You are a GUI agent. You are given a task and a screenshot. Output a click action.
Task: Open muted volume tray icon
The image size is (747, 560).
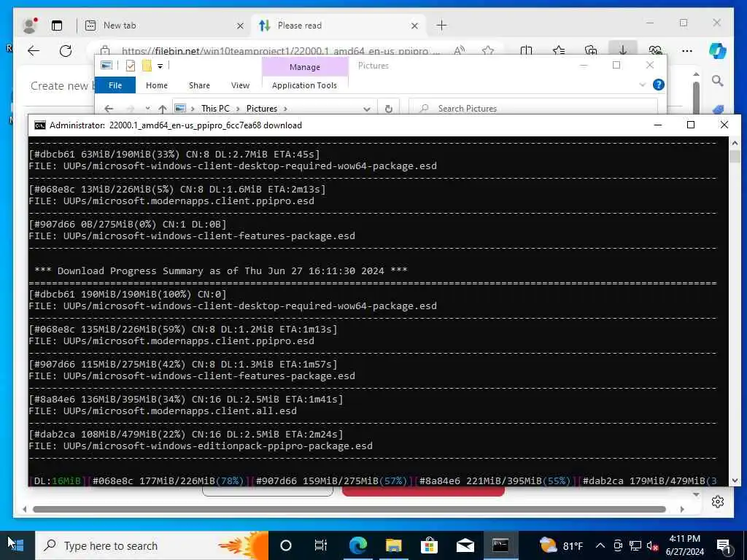[x=653, y=545]
